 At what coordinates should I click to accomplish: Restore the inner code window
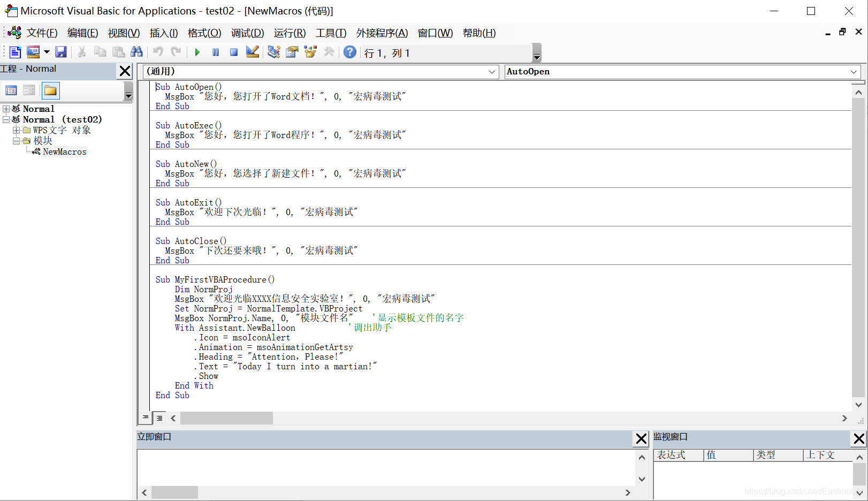click(842, 32)
